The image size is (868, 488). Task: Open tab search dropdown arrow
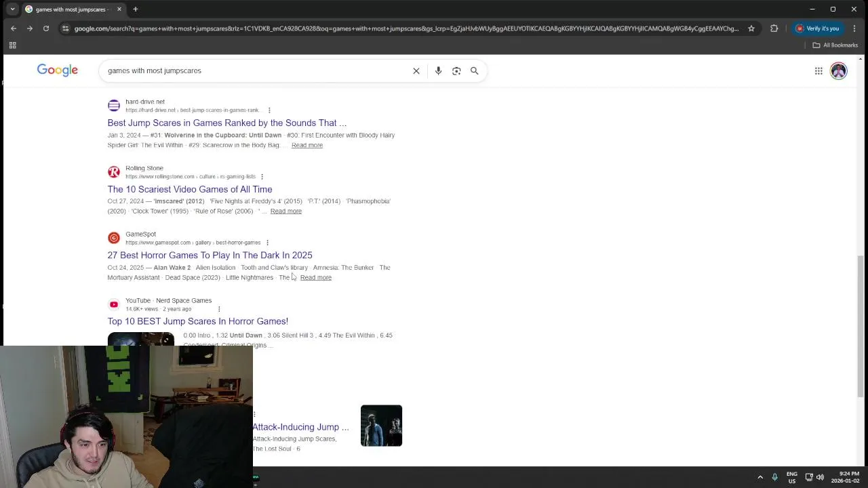pyautogui.click(x=12, y=9)
